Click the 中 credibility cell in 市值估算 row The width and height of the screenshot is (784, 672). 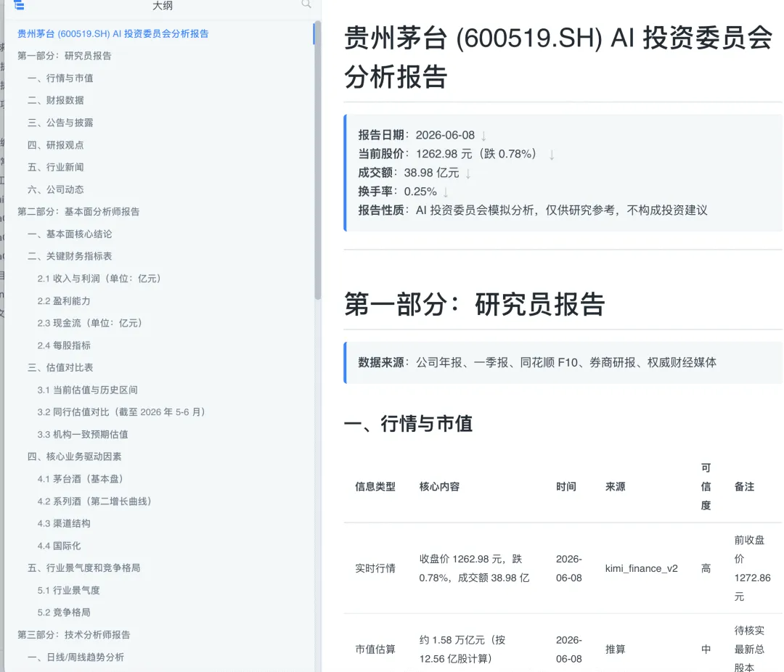click(706, 650)
